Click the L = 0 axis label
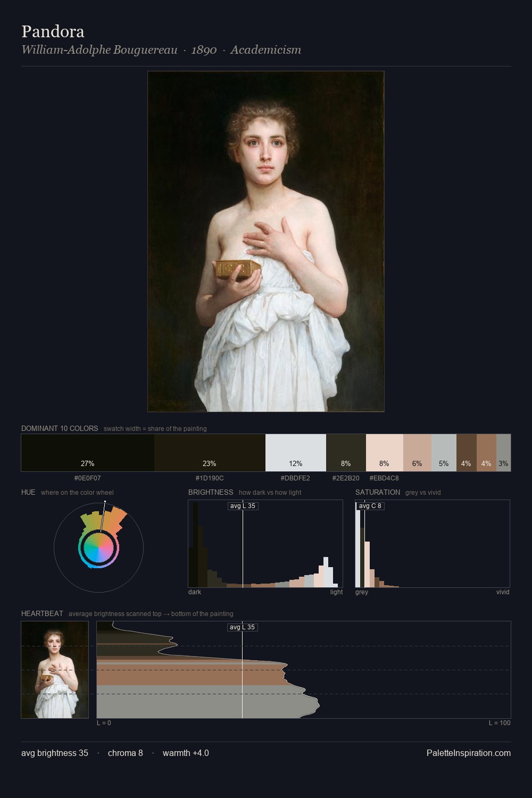This screenshot has width=532, height=798. [x=104, y=723]
